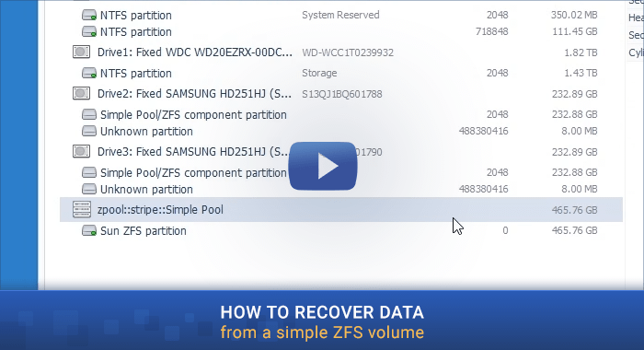Screen dimensions: 644x350
Task: Click the 1.82 TB size value
Action: [581, 52]
